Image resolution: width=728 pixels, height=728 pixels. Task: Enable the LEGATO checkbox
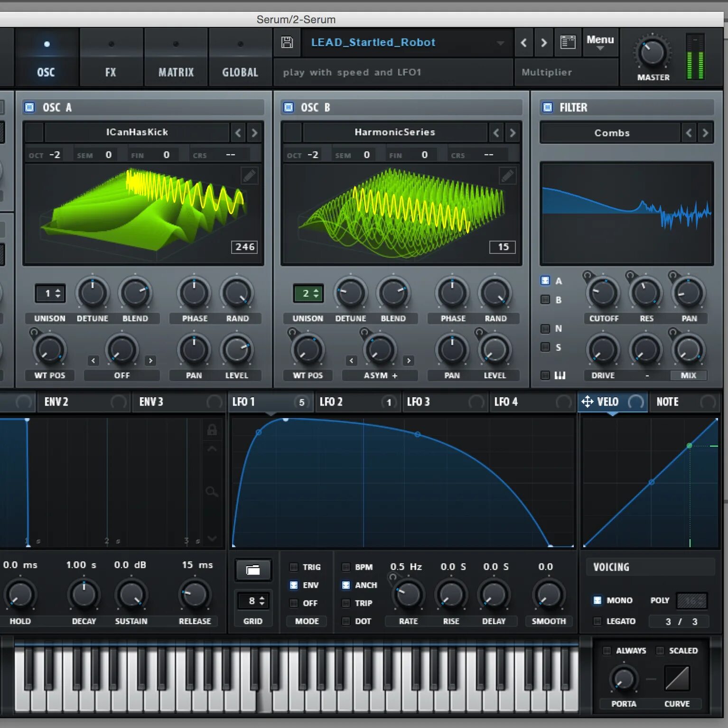[x=597, y=621]
